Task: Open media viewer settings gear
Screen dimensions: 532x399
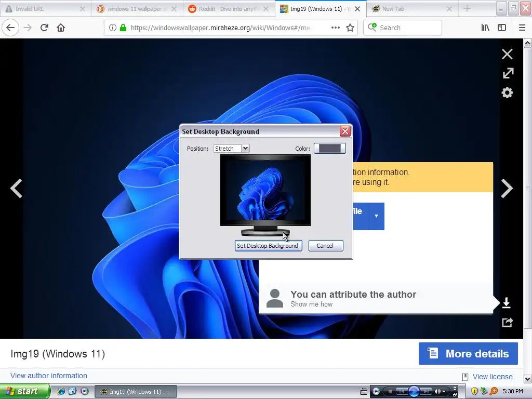Action: pyautogui.click(x=507, y=92)
